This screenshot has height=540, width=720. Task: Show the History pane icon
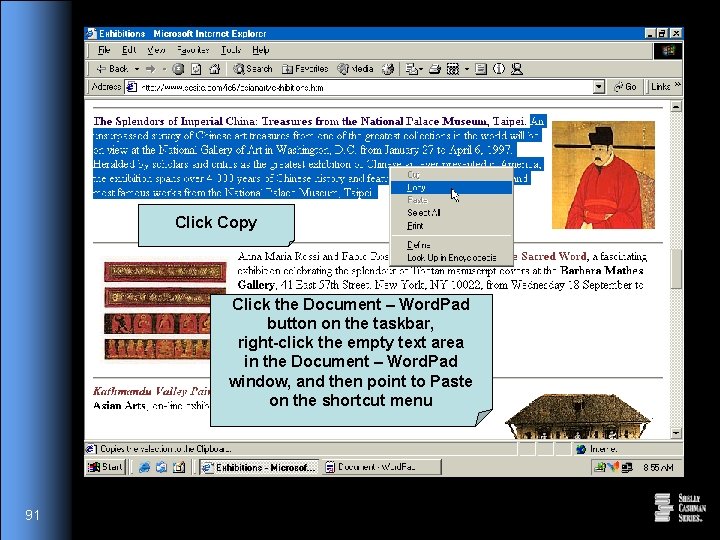[388, 69]
